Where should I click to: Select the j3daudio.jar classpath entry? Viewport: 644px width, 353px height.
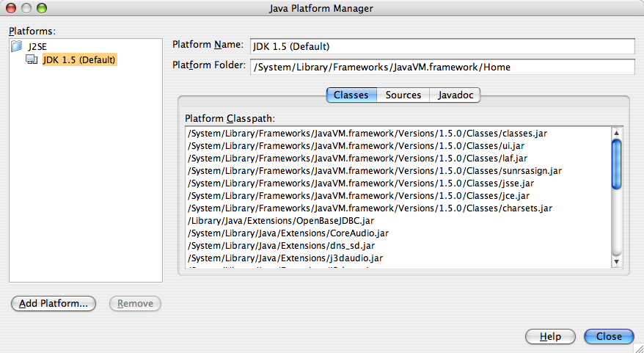(285, 258)
